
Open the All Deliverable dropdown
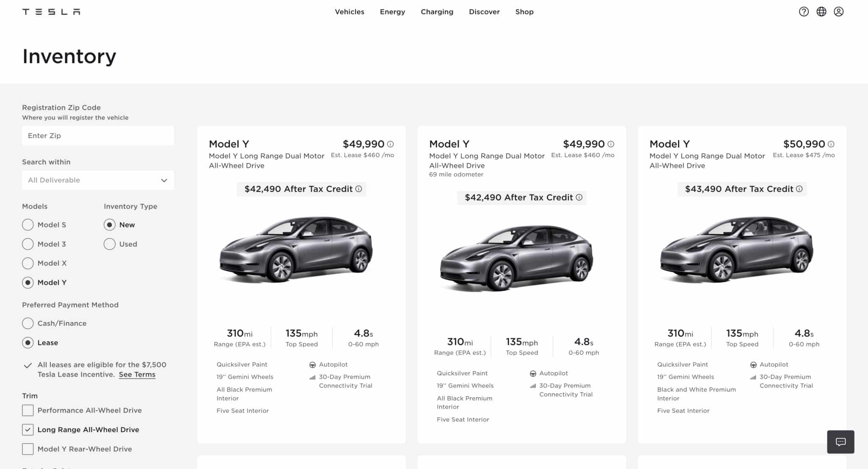tap(97, 180)
